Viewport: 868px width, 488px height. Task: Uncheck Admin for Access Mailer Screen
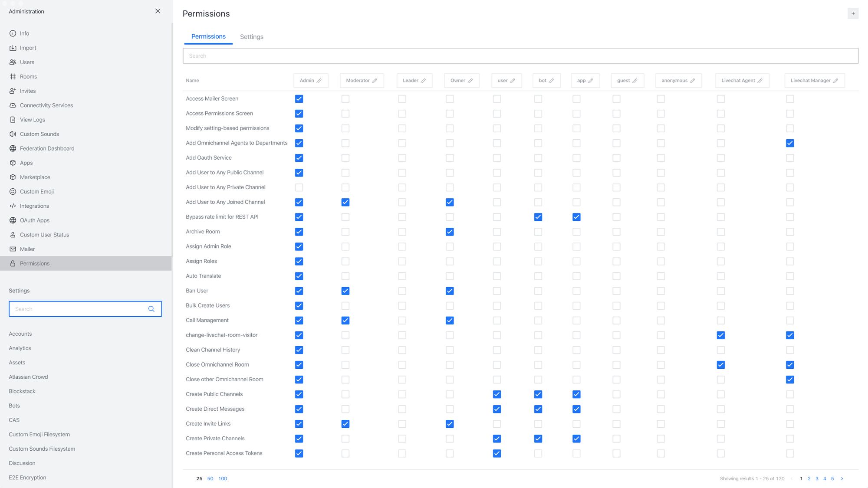coord(299,99)
